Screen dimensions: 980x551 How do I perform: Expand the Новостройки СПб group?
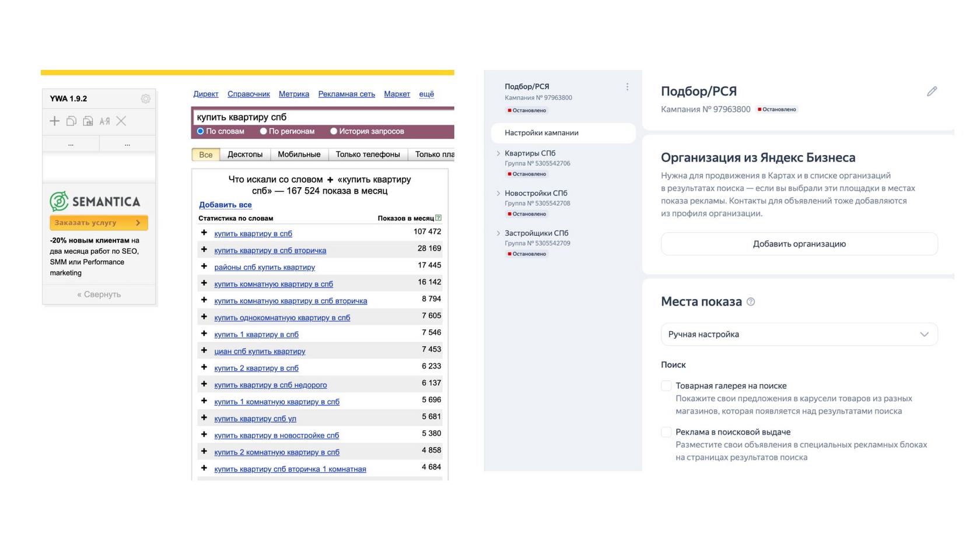[498, 193]
